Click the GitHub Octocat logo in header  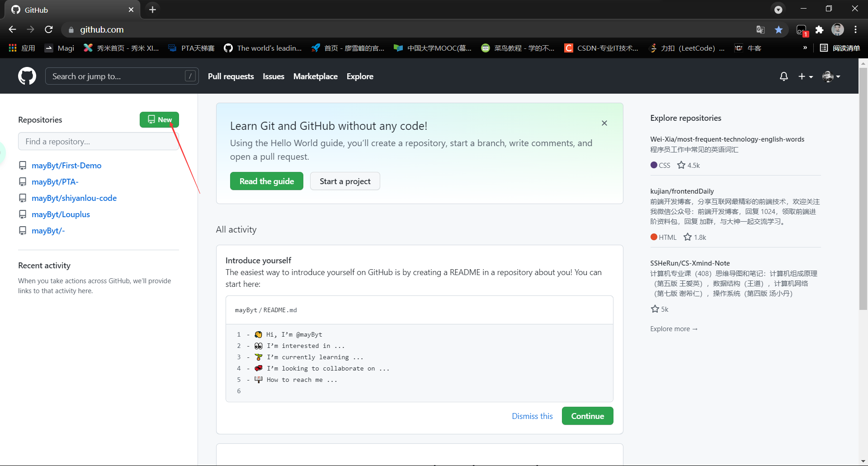click(x=27, y=76)
